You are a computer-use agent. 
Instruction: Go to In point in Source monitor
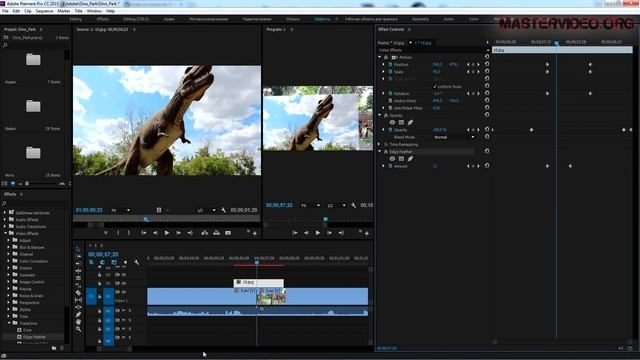coord(144,233)
